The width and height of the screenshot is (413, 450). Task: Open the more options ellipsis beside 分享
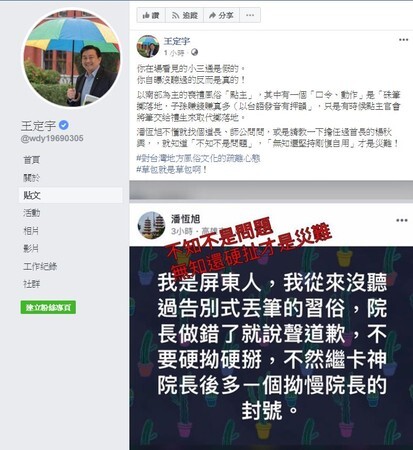[250, 15]
